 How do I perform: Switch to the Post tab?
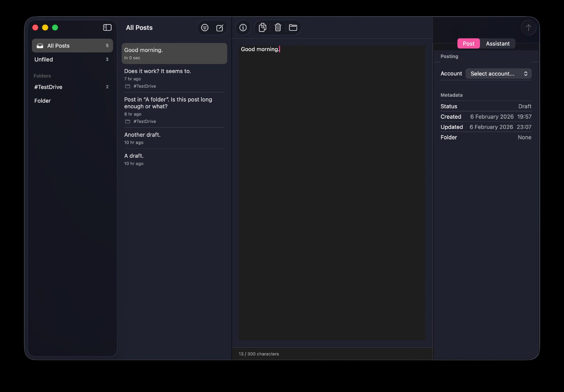468,44
